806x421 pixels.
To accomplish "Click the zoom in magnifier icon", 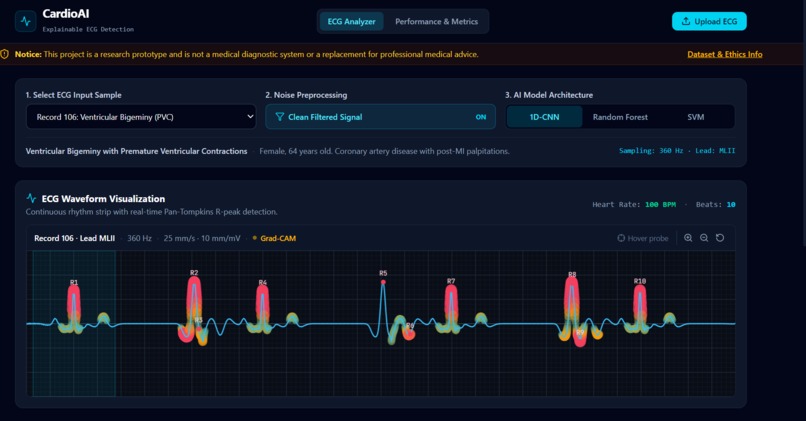I will (x=688, y=238).
